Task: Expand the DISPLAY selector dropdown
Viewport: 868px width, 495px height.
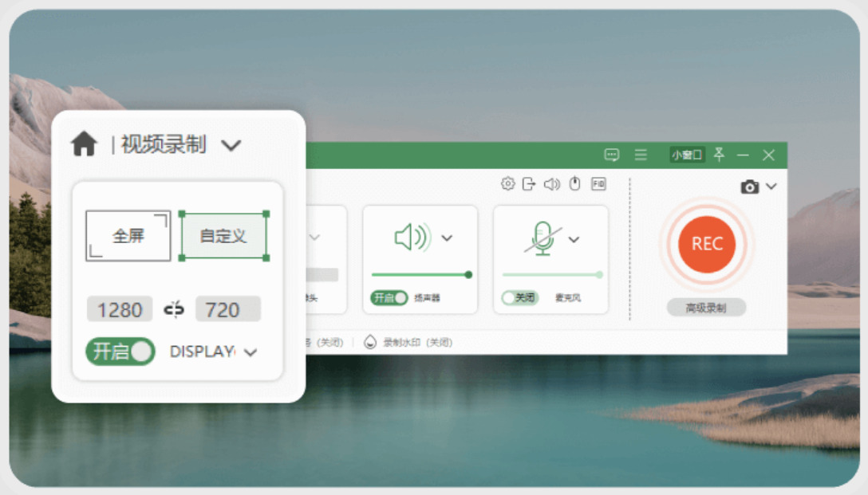Action: pos(251,352)
